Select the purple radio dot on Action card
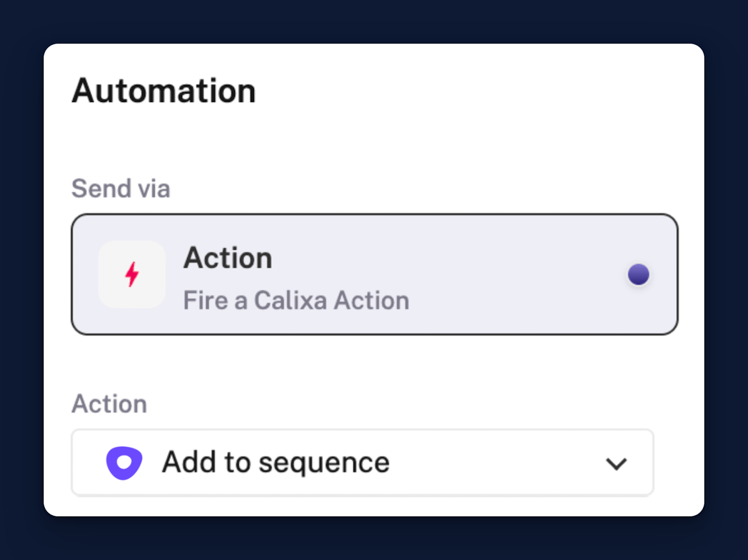The width and height of the screenshot is (748, 560). click(639, 274)
